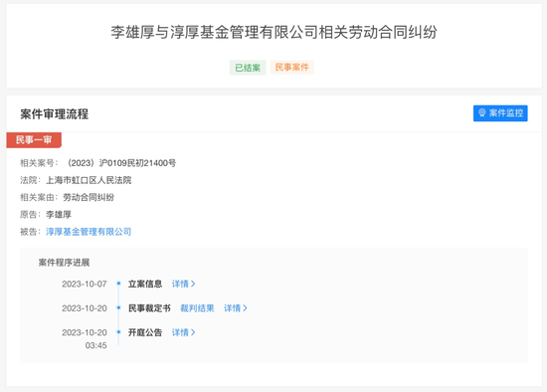This screenshot has width=547, height=392.
Task: Open 详情 for 立案信息
Action: 184,284
